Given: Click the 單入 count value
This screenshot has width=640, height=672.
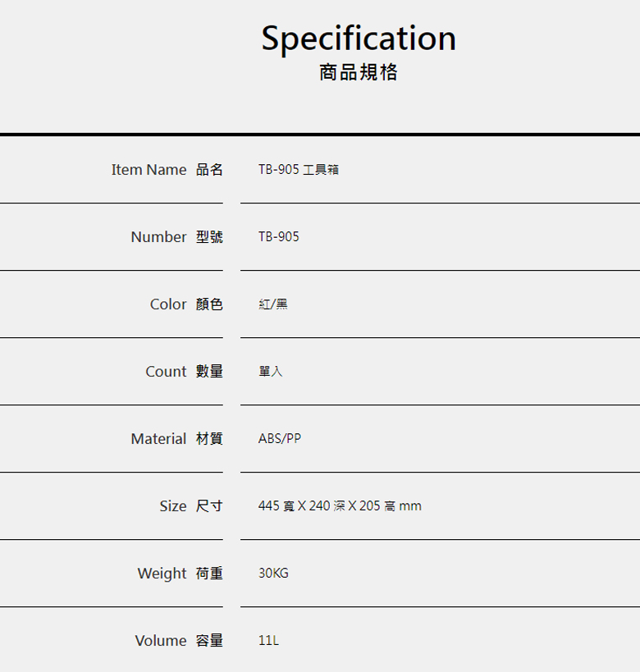Looking at the screenshot, I should click(270, 372).
